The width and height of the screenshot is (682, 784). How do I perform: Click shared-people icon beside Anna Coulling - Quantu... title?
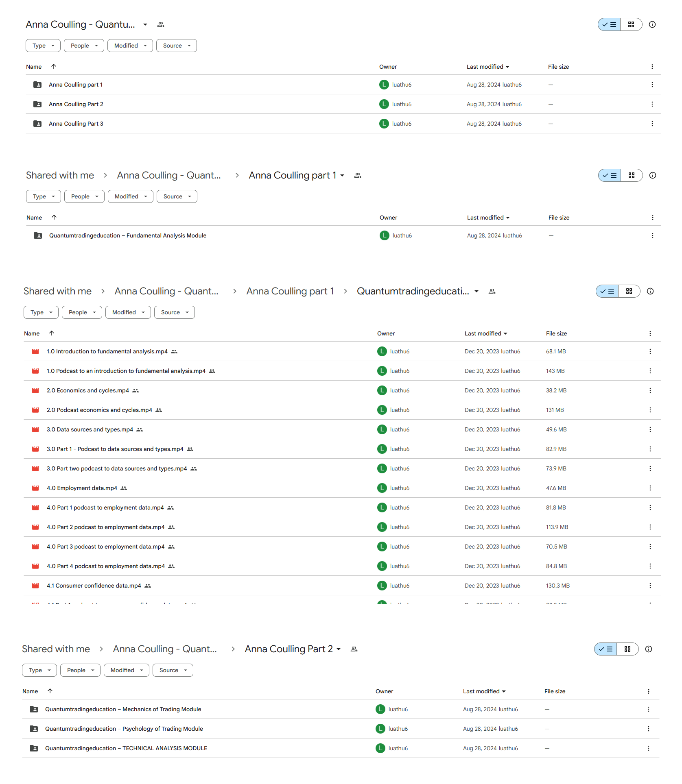(x=161, y=24)
